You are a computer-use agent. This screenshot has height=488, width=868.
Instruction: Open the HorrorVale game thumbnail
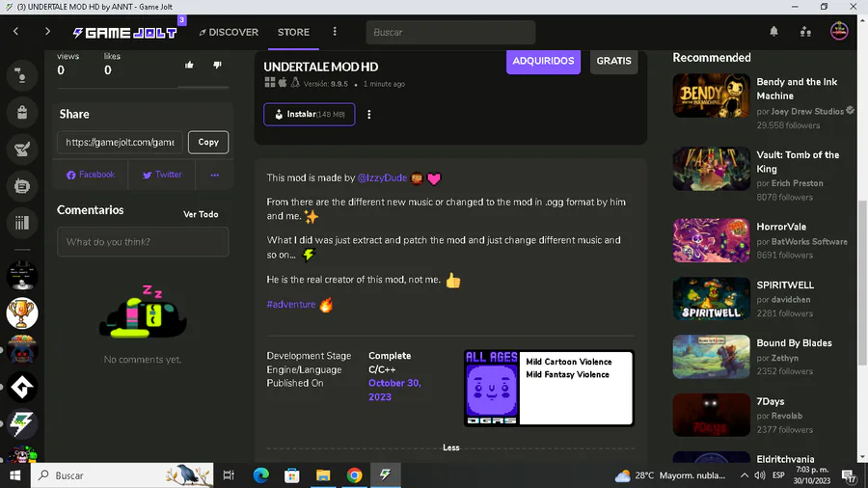point(712,240)
